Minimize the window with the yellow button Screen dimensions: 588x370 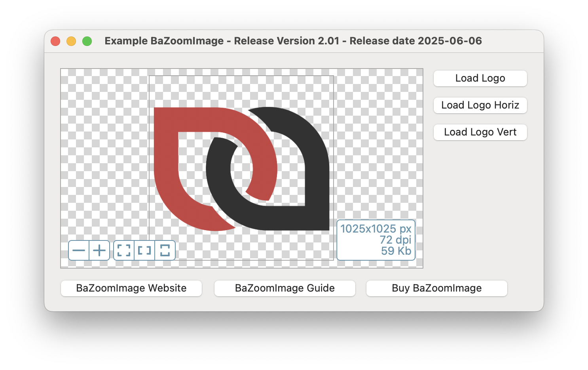71,41
